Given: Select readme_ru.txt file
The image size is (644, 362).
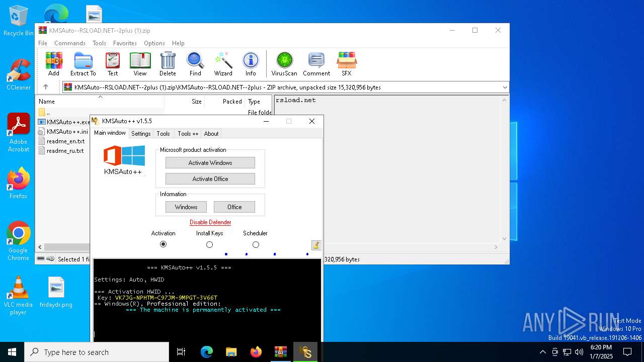Looking at the screenshot, I should coord(61,151).
